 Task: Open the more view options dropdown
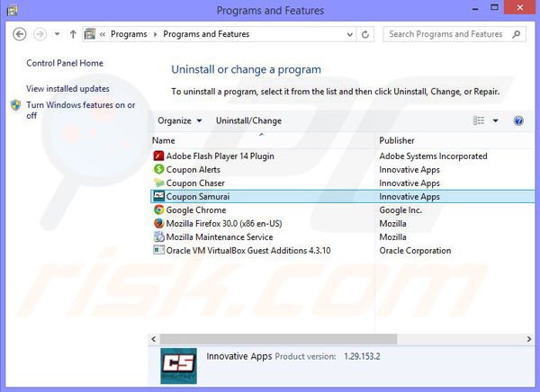pos(495,120)
